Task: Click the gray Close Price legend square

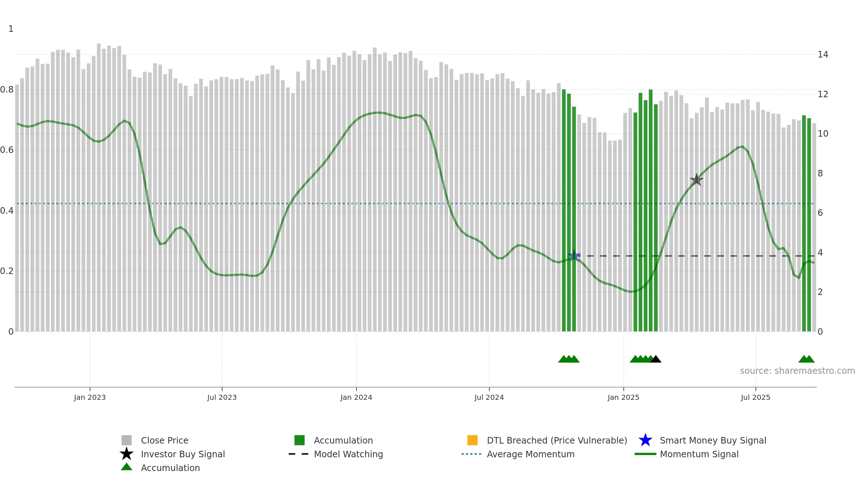Action: [127, 440]
